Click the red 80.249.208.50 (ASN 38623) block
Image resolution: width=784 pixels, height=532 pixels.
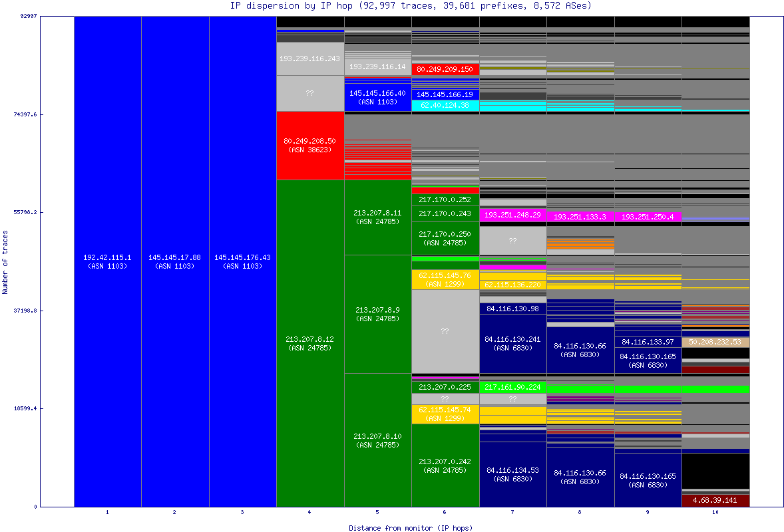point(309,145)
